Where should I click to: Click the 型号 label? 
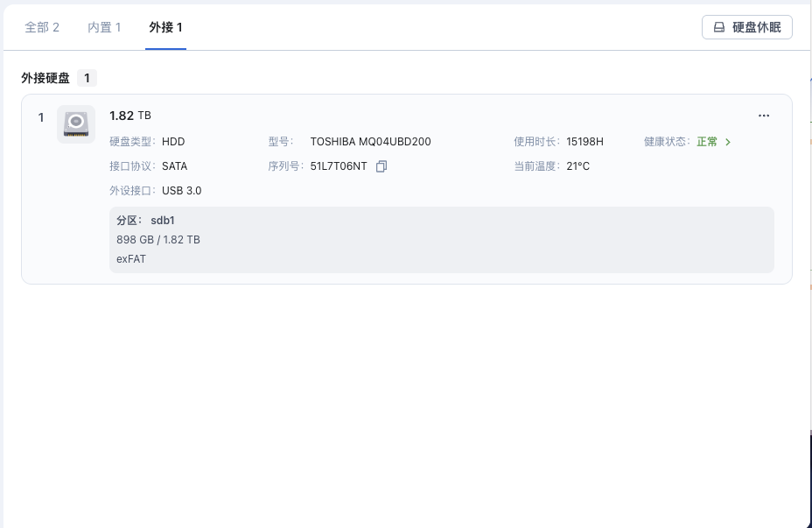[x=281, y=142]
